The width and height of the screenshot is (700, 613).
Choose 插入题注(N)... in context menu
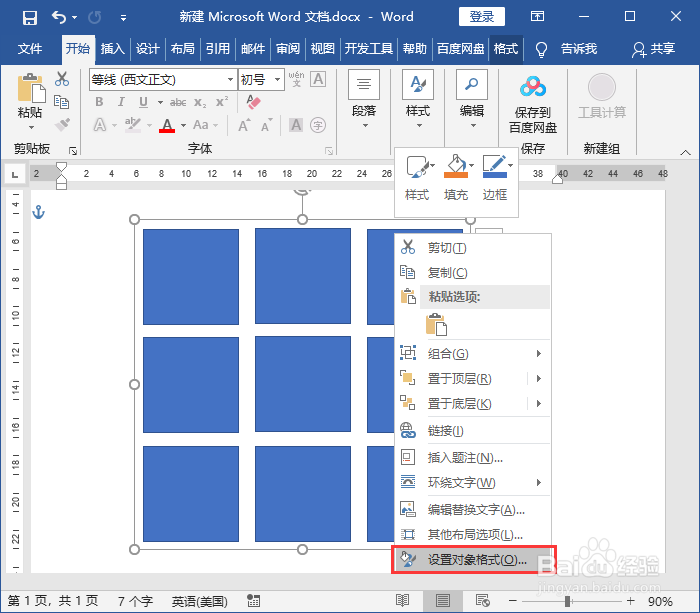(x=473, y=457)
